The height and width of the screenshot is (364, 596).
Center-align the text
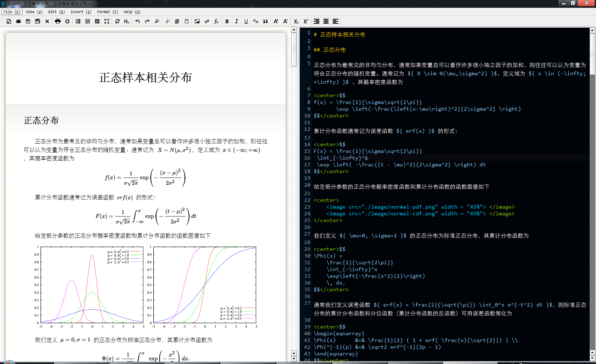click(x=326, y=21)
